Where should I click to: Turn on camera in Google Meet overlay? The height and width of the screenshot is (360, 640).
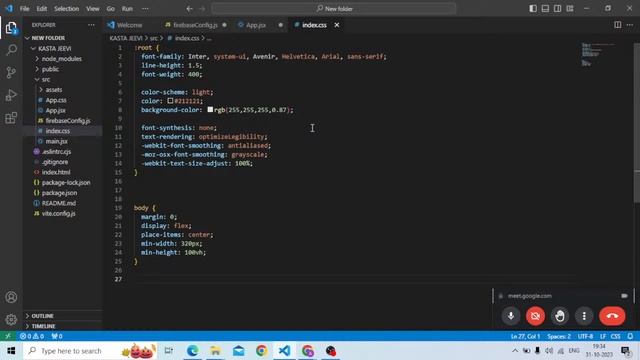click(x=535, y=316)
